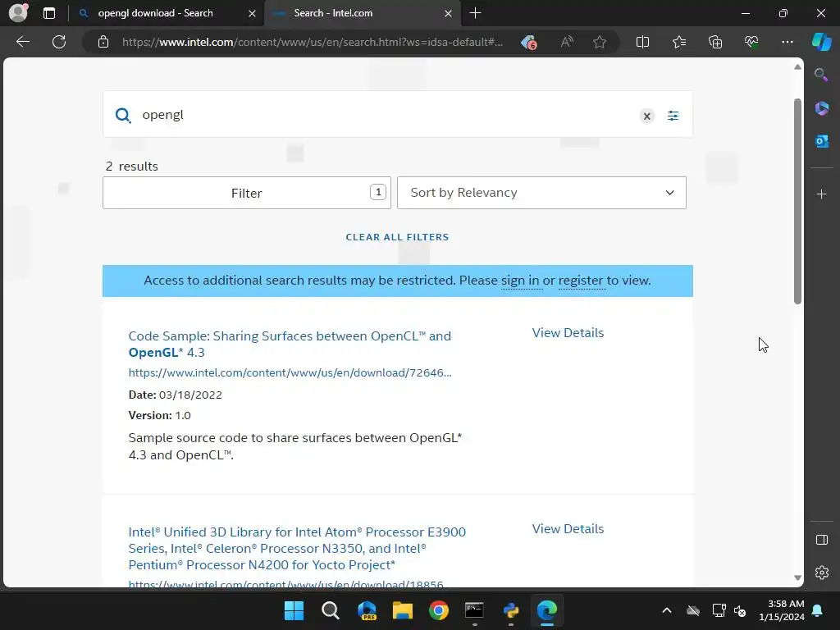Open the Windows Start menu
Screen dimensions: 840x630
(294, 610)
